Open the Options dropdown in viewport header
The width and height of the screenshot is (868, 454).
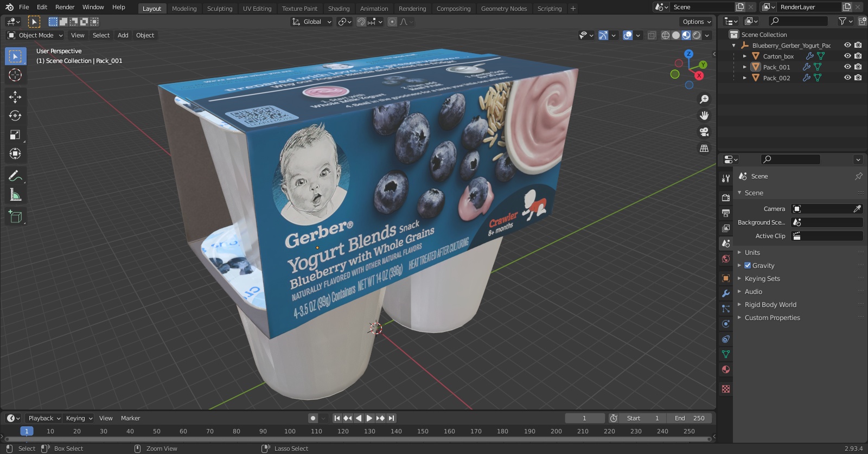(697, 22)
